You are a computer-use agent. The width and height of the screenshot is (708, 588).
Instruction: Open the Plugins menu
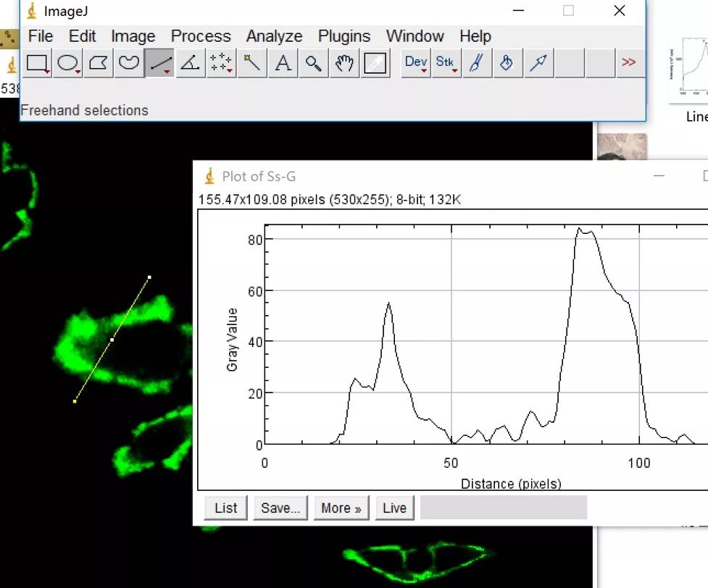344,36
